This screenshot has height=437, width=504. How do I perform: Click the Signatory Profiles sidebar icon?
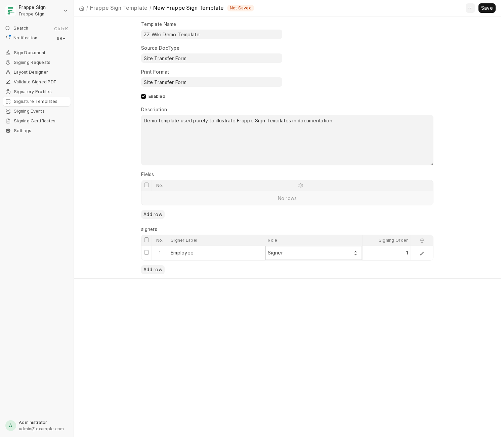pos(8,92)
